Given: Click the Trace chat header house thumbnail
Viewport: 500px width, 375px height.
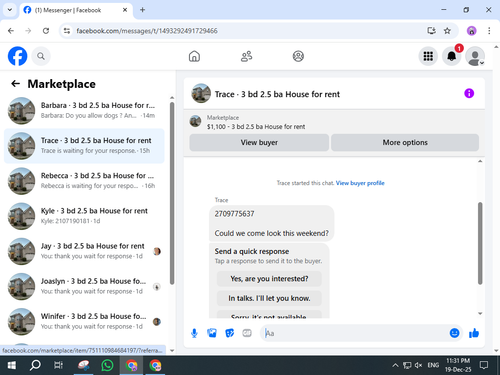Looking at the screenshot, I should point(201,93).
